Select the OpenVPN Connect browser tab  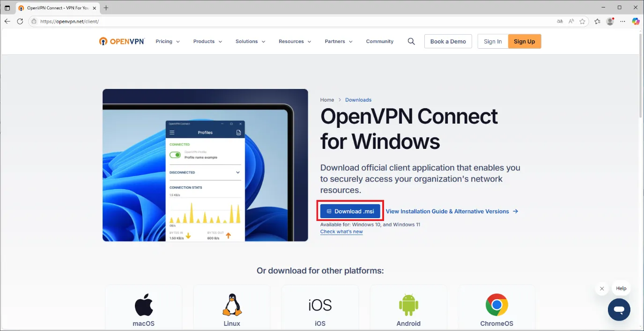tap(53, 7)
